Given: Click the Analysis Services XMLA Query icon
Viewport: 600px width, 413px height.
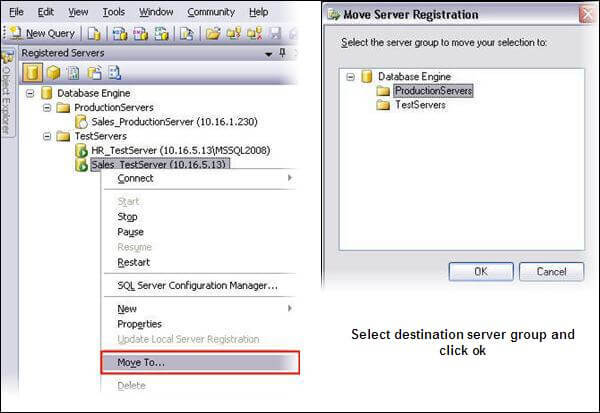Looking at the screenshot, I should (161, 34).
